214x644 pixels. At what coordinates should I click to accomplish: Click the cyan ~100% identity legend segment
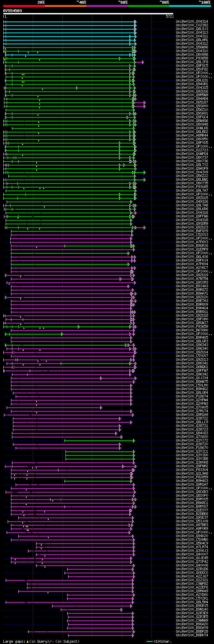190,6
